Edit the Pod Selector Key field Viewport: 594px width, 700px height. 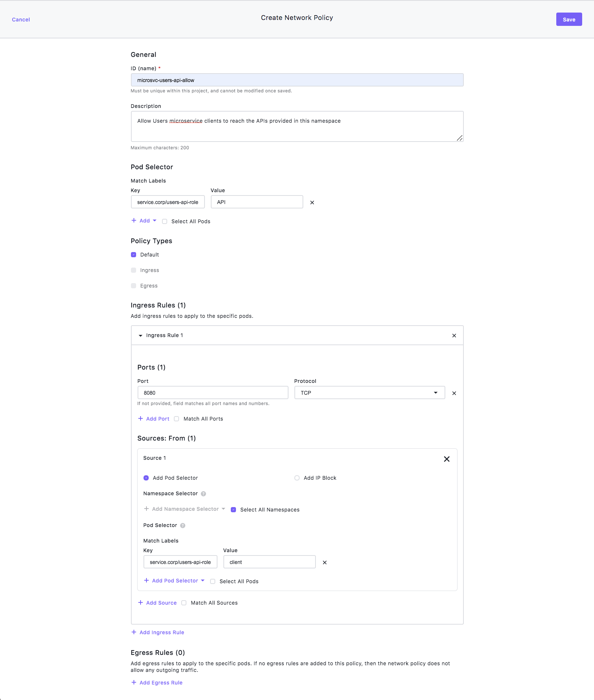click(168, 202)
